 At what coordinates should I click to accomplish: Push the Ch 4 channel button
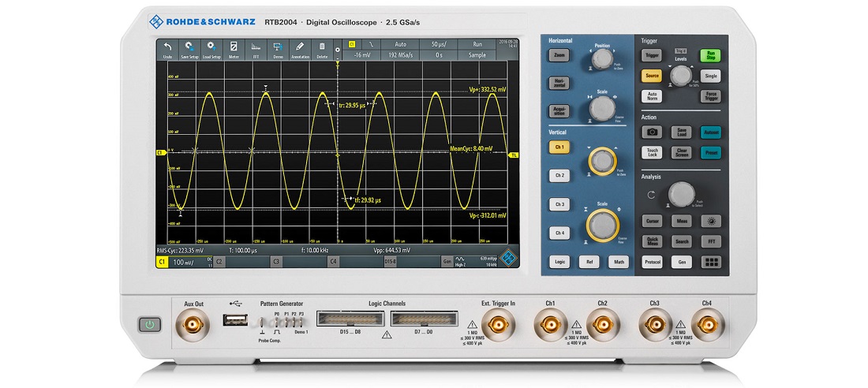pos(559,233)
